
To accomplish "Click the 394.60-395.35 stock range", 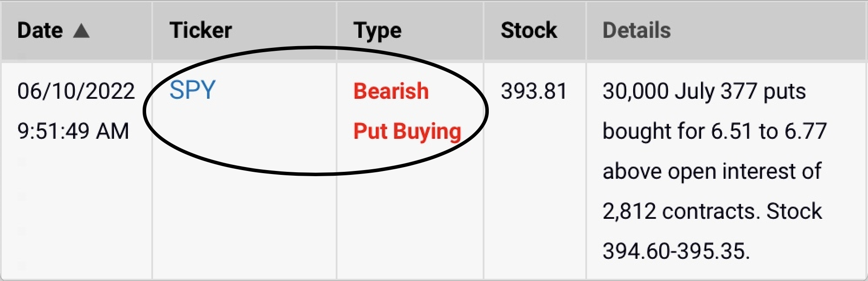I will click(676, 251).
